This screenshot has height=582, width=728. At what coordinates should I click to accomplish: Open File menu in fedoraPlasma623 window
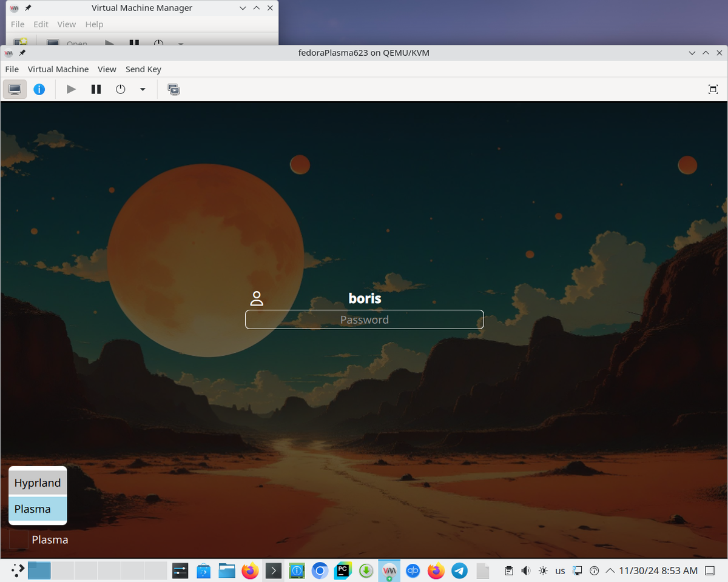pyautogui.click(x=12, y=69)
